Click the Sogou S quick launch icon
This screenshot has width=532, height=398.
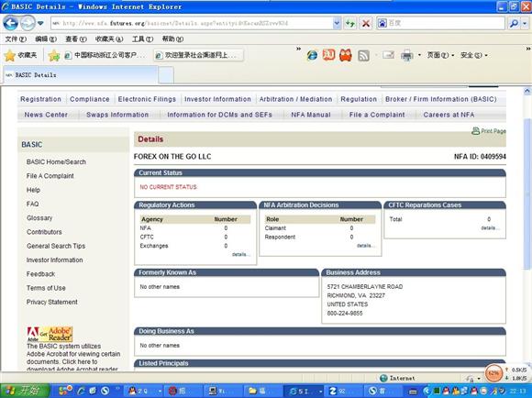(x=105, y=391)
